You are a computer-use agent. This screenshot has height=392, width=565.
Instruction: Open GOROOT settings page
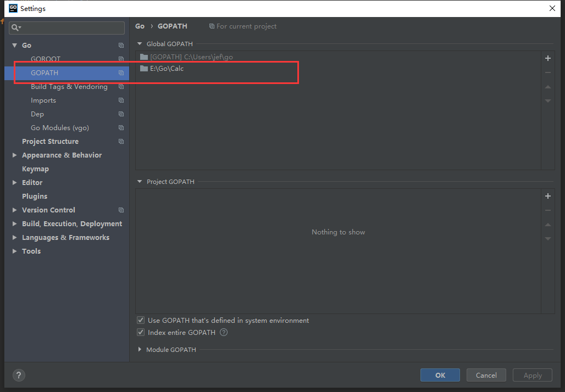tap(46, 59)
